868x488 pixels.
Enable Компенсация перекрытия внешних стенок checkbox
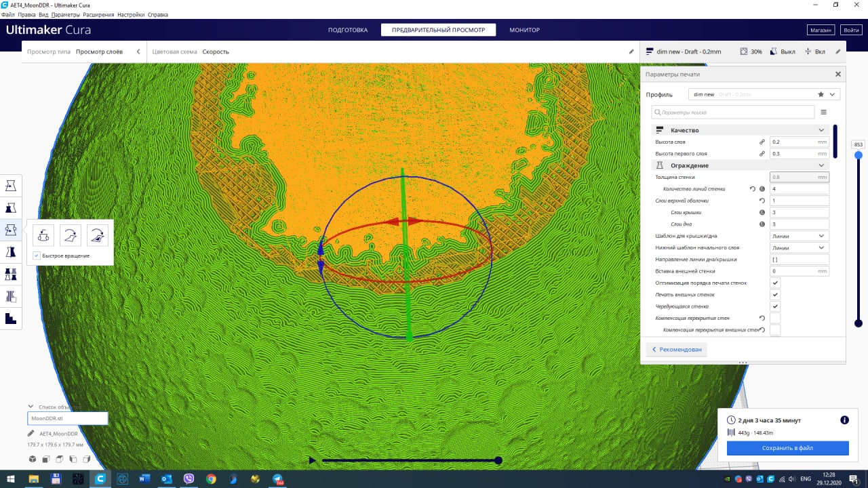775,330
